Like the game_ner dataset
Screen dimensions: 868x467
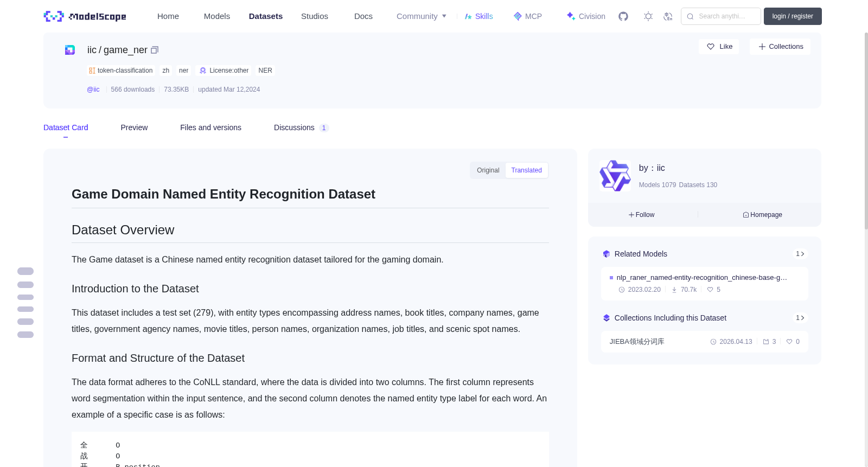point(719,47)
